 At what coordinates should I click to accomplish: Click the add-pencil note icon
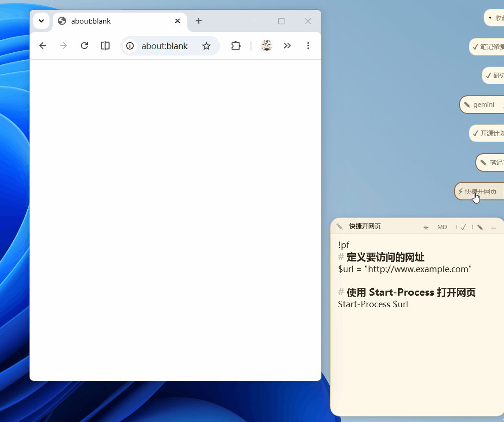pos(477,227)
